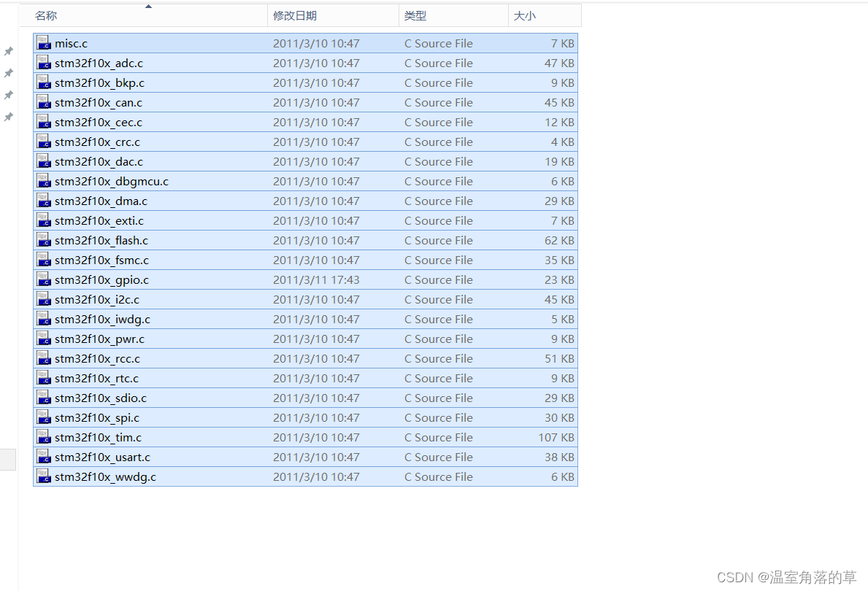
Task: Select file name stm32f10x_wwdg.c
Action: pos(105,477)
